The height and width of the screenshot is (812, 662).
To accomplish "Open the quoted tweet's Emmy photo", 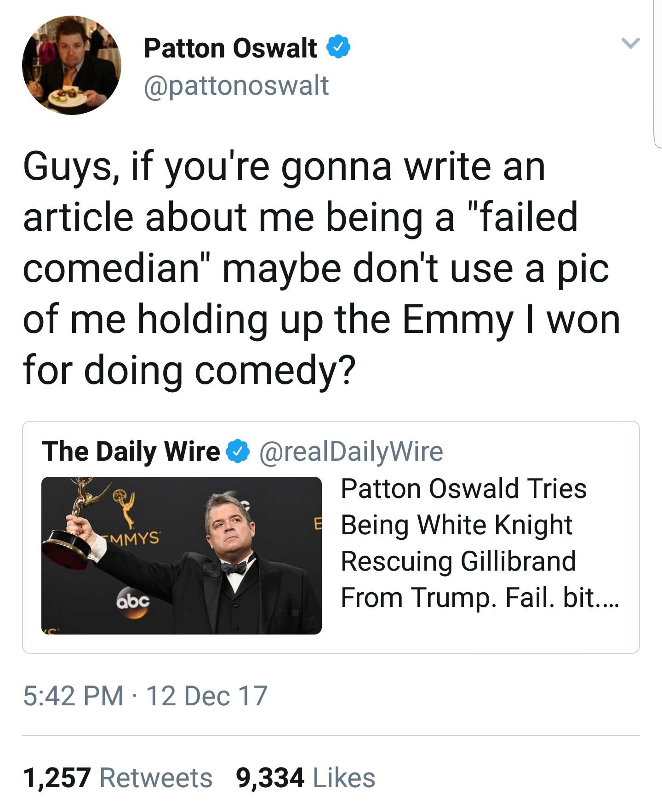I will [181, 555].
